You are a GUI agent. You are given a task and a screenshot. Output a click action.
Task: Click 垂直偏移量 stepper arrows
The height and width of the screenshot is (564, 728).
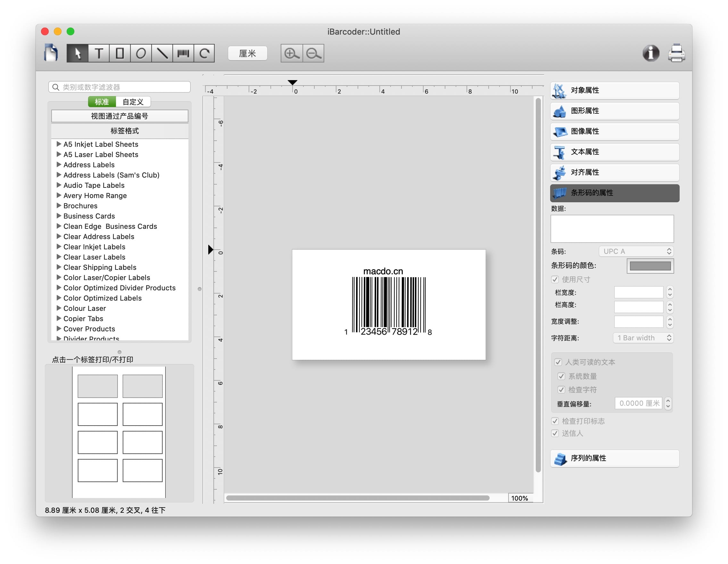[x=668, y=403]
